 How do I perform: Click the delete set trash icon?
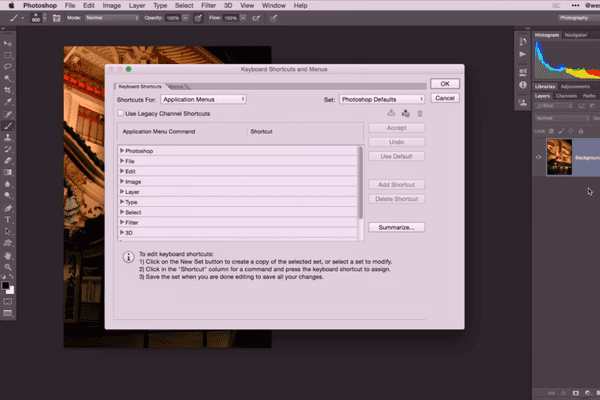point(420,113)
